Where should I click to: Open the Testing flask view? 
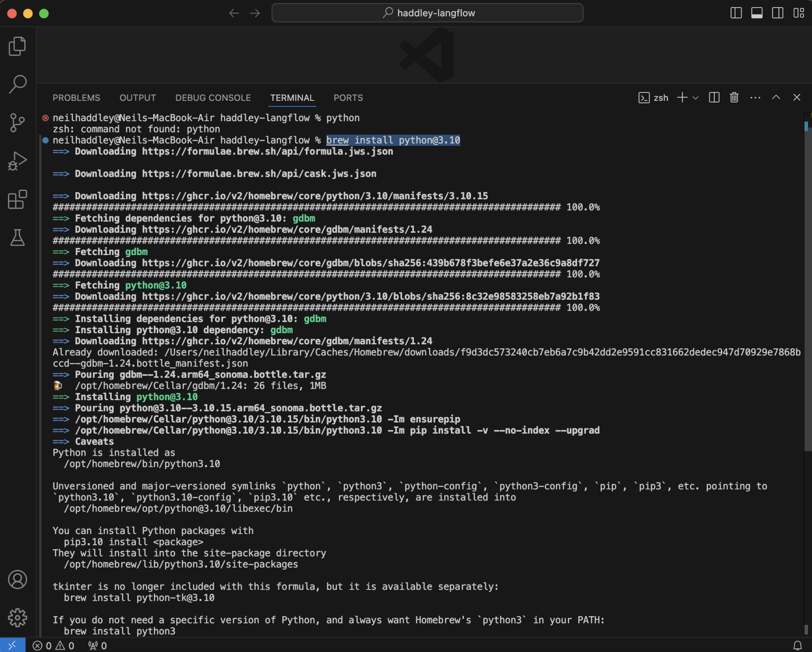pos(17,238)
